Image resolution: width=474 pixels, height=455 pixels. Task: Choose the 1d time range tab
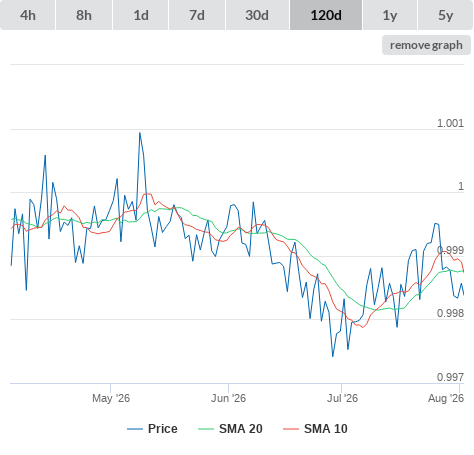(x=141, y=15)
